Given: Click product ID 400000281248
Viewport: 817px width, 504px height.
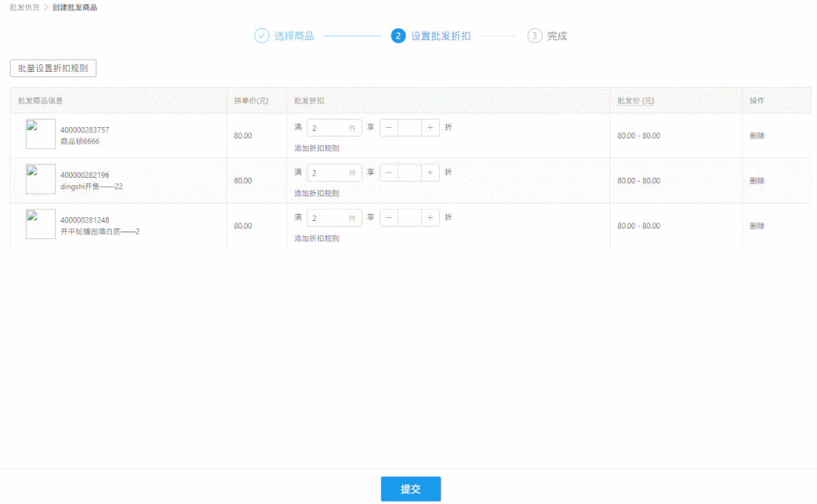Looking at the screenshot, I should 85,219.
